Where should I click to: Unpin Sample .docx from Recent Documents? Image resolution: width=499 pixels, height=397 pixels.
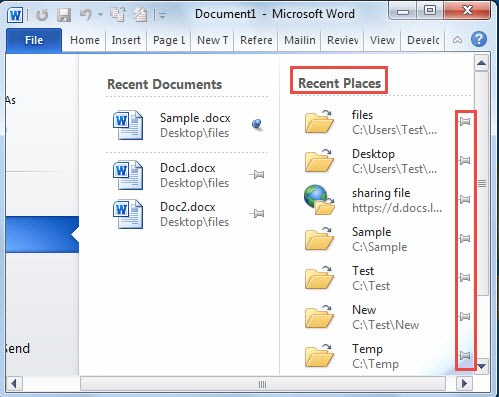point(257,125)
